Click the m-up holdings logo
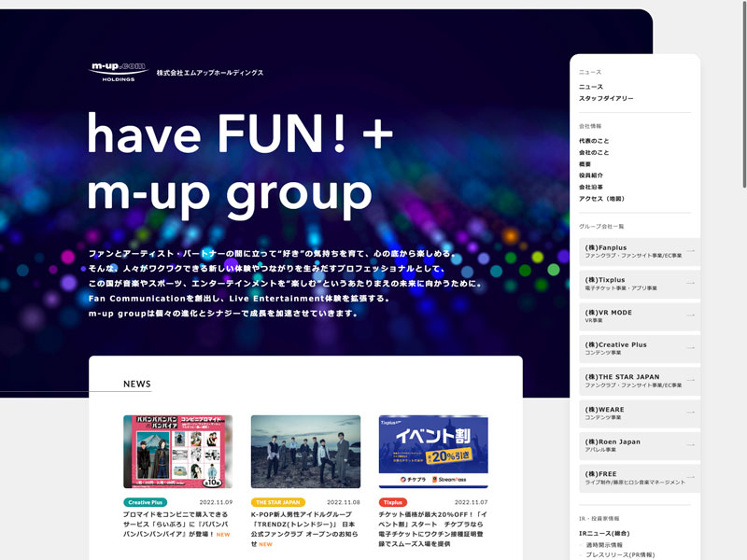Image resolution: width=747 pixels, height=560 pixels. (x=119, y=72)
